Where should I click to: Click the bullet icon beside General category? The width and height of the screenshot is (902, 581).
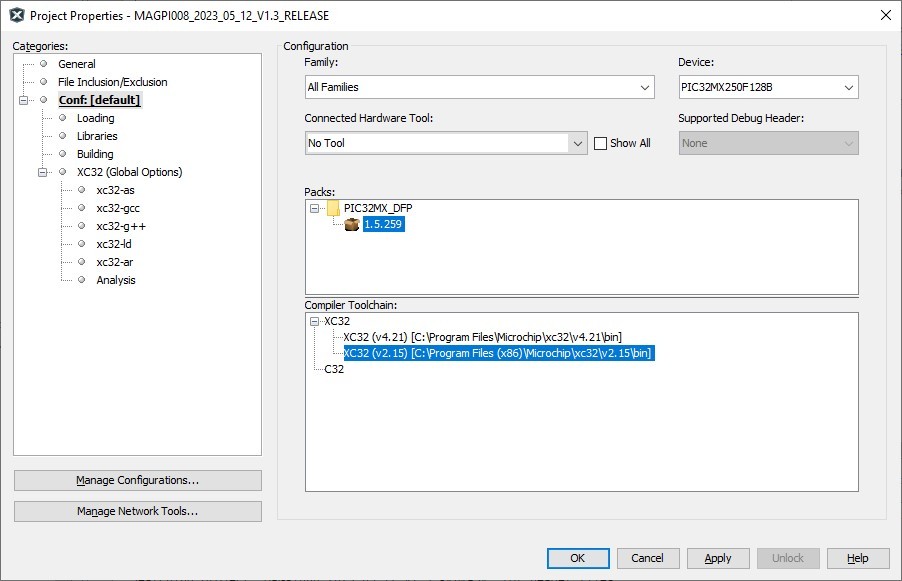click(x=43, y=64)
